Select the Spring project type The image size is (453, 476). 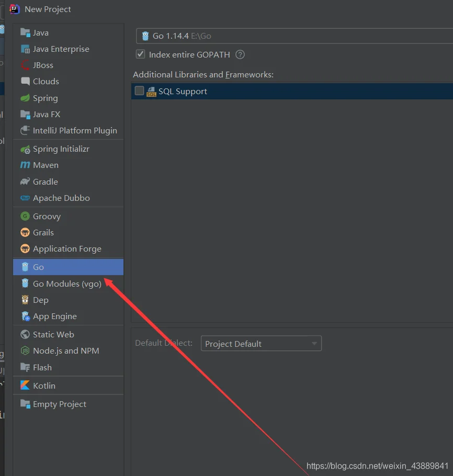[x=69, y=98]
